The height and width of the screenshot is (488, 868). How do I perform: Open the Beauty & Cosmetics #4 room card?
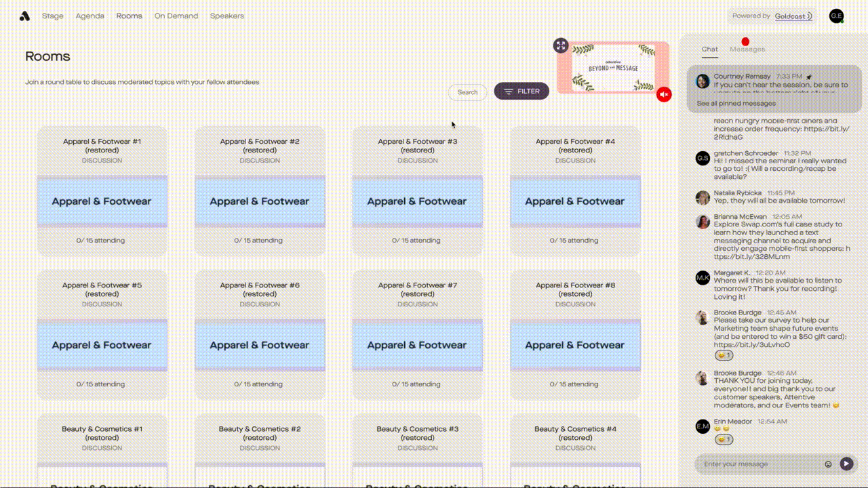point(575,450)
